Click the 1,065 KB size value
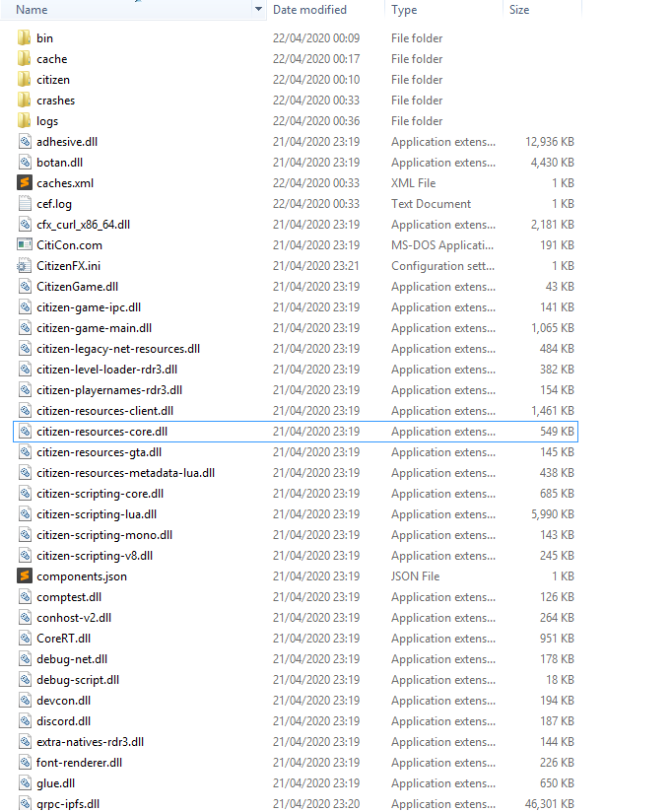The height and width of the screenshot is (812, 672). (x=553, y=328)
